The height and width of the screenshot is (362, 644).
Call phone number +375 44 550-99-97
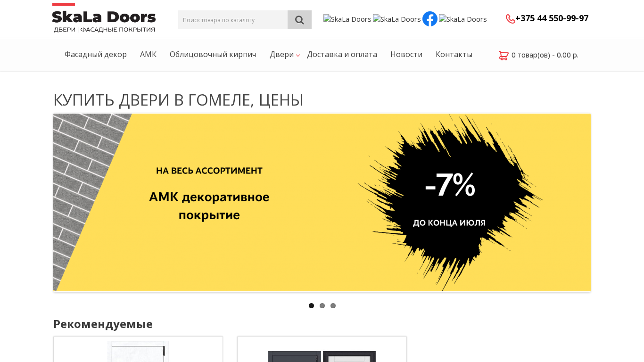(x=552, y=18)
